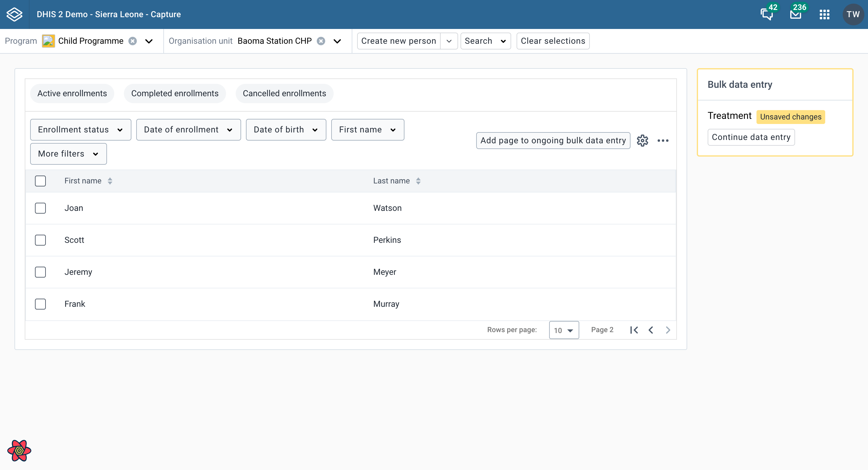This screenshot has height=470, width=868.
Task: Clear the Child Programme selection via its X icon
Action: pos(132,41)
